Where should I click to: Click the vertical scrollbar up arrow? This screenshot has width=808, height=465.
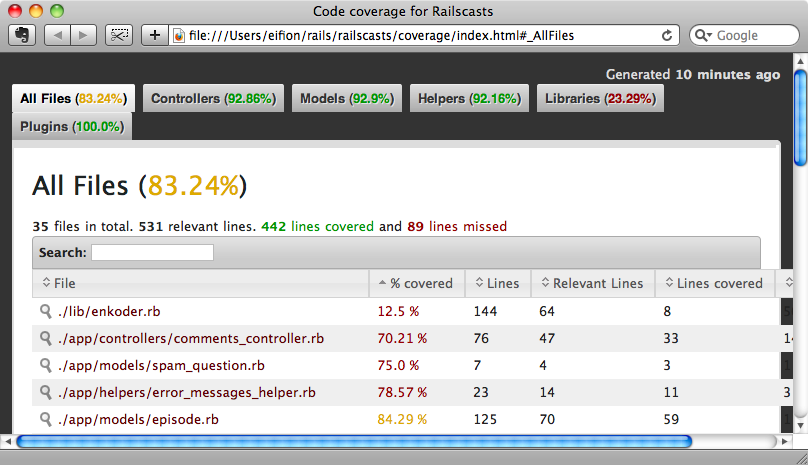pyautogui.click(x=800, y=61)
